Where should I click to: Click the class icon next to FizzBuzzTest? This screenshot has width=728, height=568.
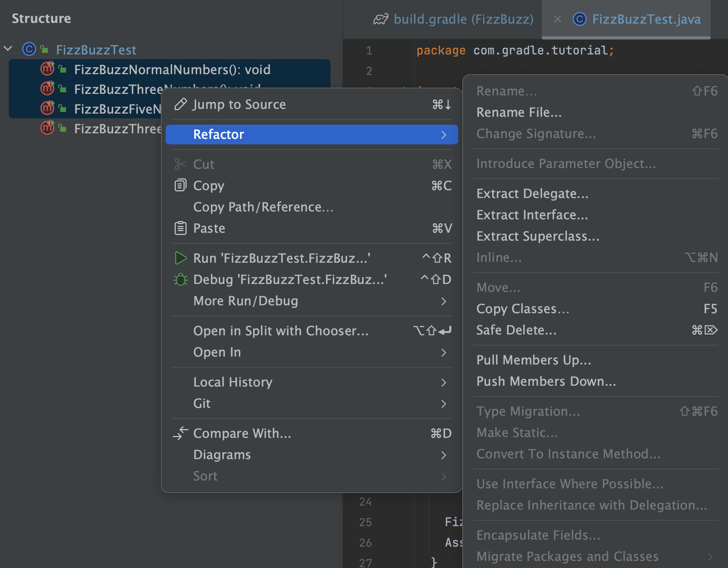30,50
